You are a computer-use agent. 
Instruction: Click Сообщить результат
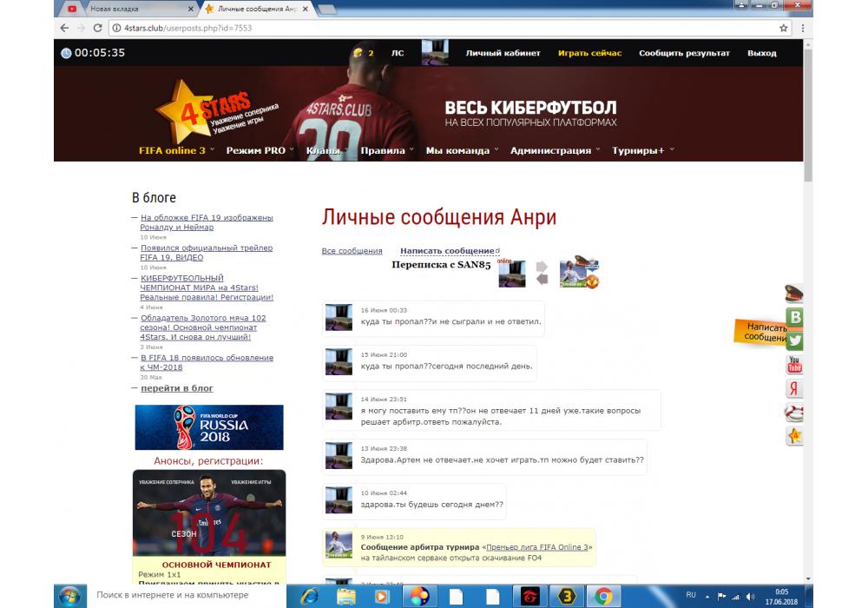(x=684, y=53)
